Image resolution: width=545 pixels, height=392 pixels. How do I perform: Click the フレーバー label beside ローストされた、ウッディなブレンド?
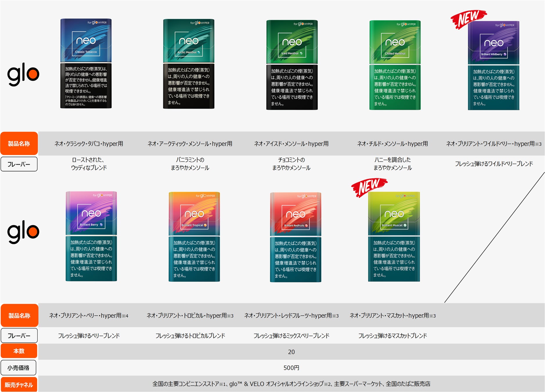19,164
